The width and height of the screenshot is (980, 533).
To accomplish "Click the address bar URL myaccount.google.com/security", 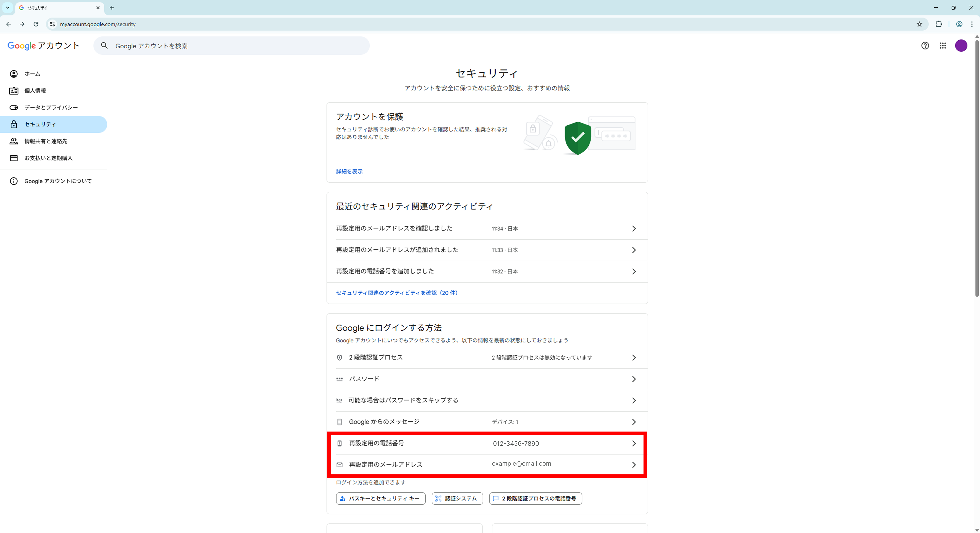I will click(x=97, y=24).
